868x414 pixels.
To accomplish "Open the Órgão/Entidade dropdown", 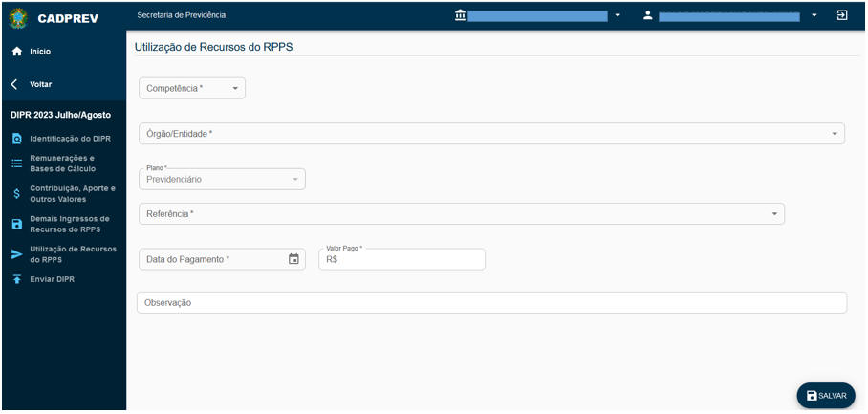I will click(834, 134).
